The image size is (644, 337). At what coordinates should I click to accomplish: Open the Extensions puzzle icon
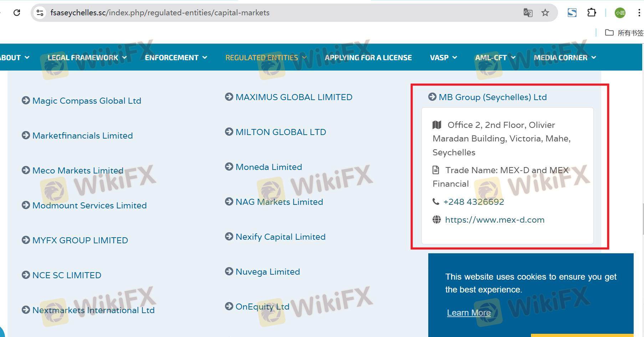pos(592,13)
